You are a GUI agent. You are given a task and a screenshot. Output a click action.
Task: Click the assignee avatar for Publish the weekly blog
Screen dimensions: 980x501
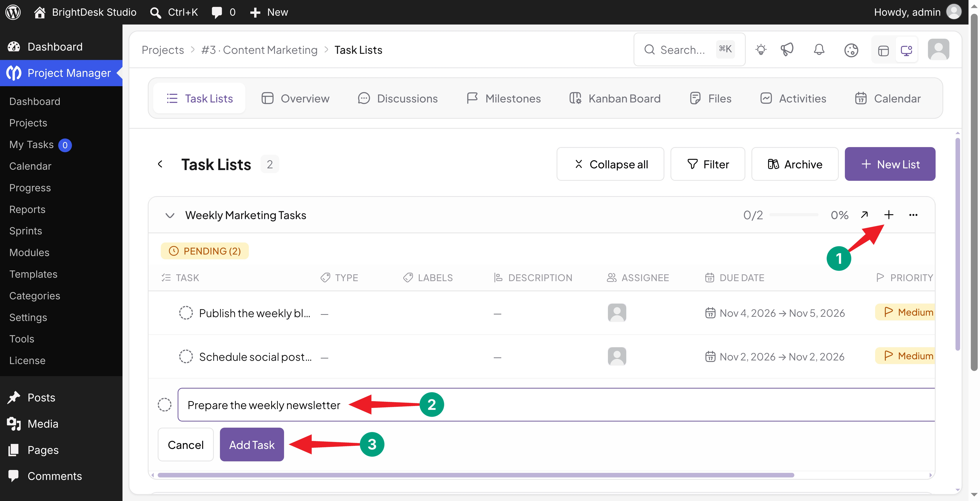[x=617, y=313]
